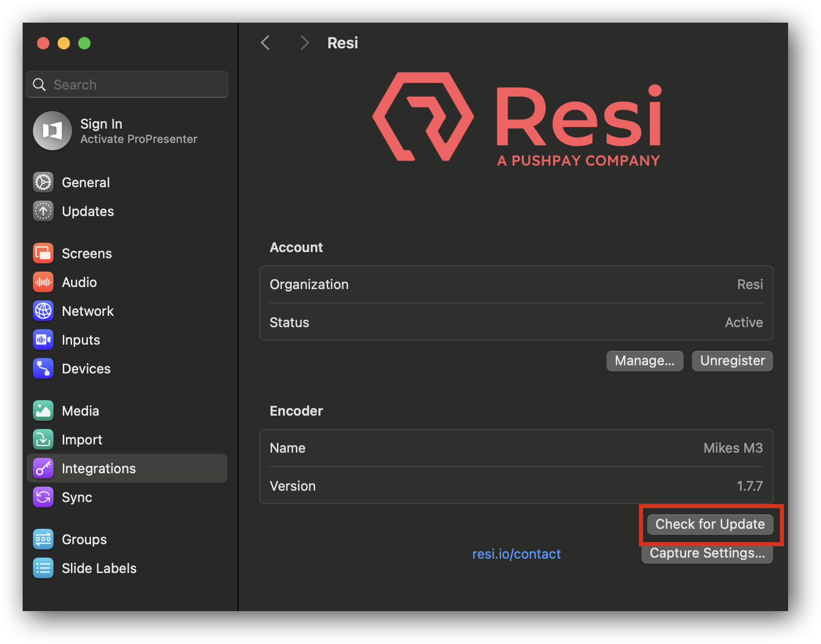The height and width of the screenshot is (644, 821).
Task: Click the Network globe icon
Action: tap(43, 311)
